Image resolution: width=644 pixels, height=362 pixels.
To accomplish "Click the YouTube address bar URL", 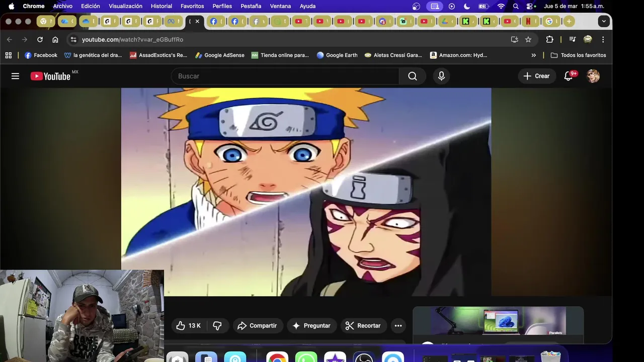I will point(132,39).
